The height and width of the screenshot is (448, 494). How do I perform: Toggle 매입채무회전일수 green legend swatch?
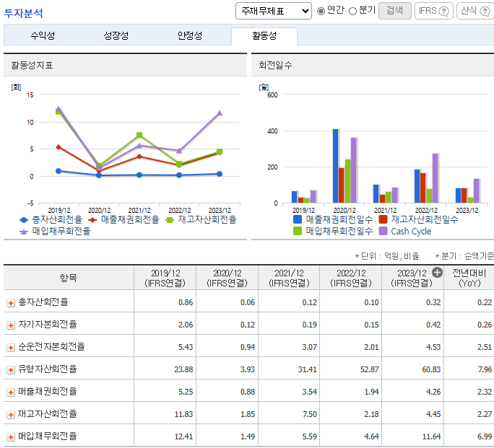pos(298,232)
